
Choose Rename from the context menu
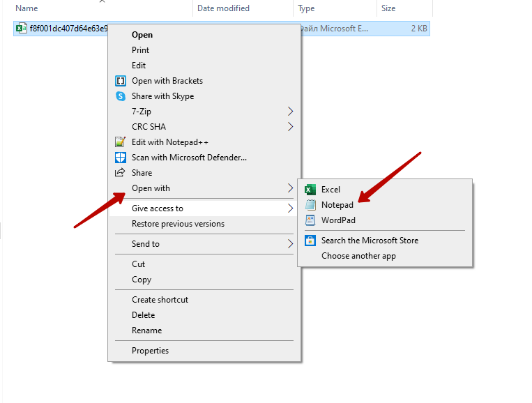coord(204,330)
